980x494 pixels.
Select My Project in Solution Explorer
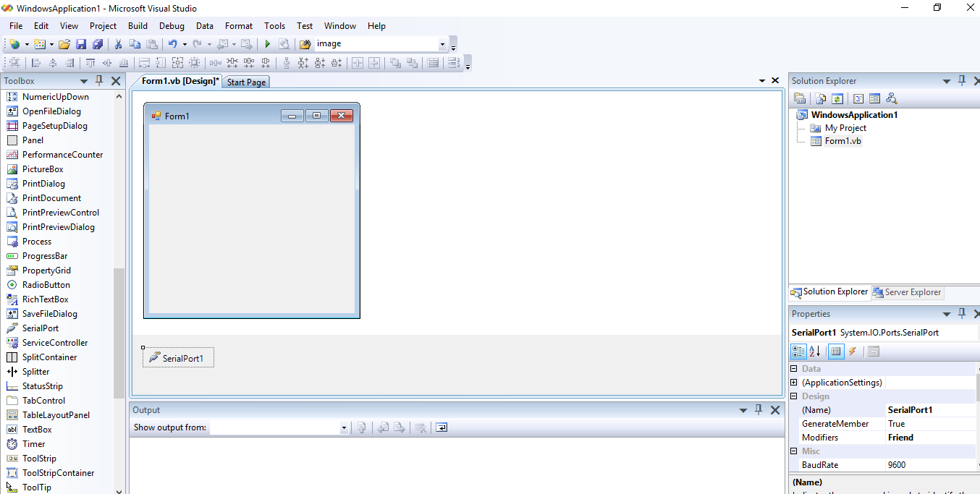coord(845,128)
